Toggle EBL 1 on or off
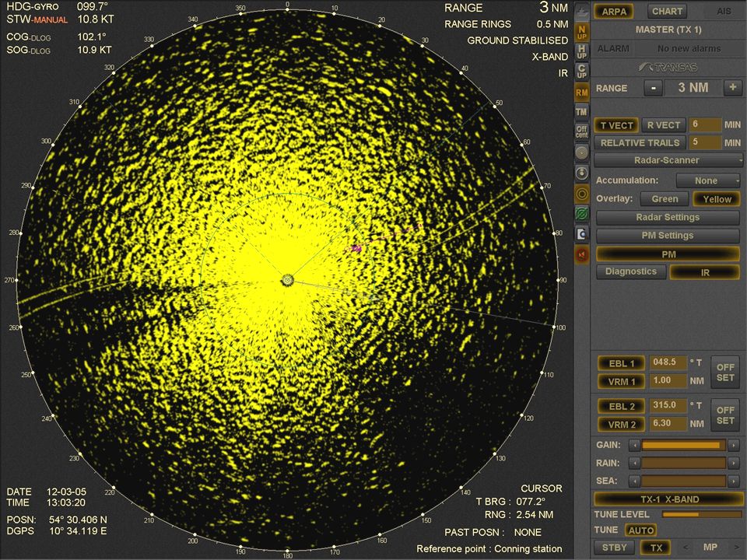Viewport: 747px width, 560px height. [622, 363]
